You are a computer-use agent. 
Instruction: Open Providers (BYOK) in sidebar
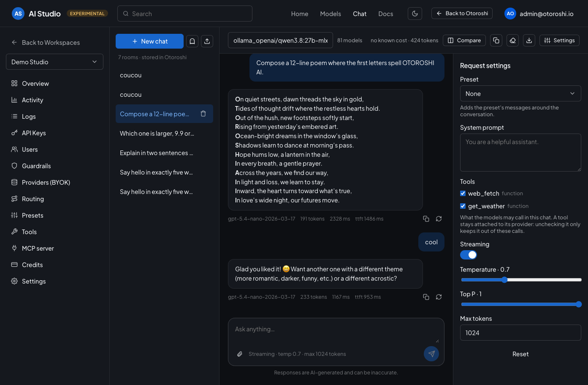[54, 183]
